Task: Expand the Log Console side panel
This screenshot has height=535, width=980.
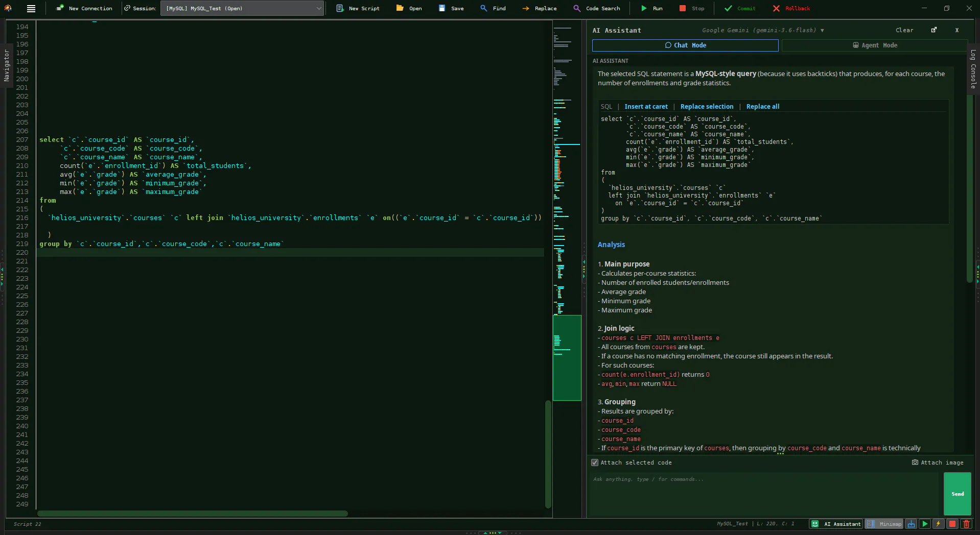Action: coord(973,69)
